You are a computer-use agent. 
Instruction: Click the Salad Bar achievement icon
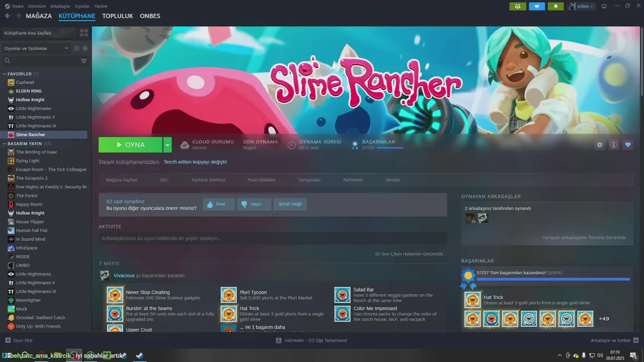click(343, 295)
